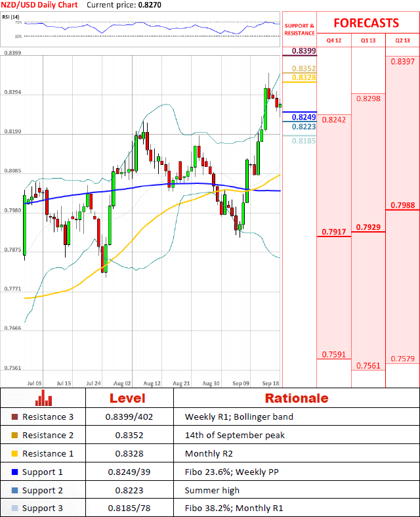Image resolution: width=420 pixels, height=517 pixels.
Task: Click the 0.8223 level table cell
Action: [x=129, y=491]
